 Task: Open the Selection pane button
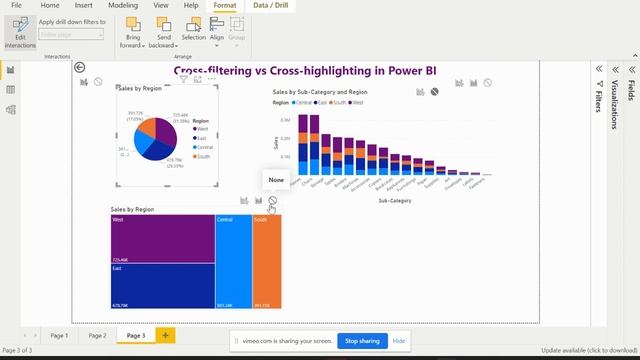click(193, 29)
